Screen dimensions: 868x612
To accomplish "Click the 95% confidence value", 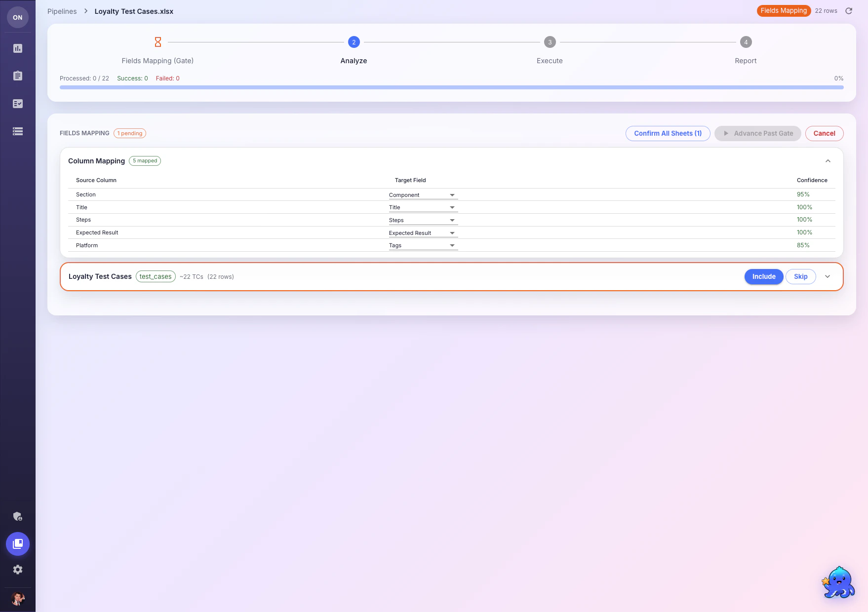I will 803,194.
